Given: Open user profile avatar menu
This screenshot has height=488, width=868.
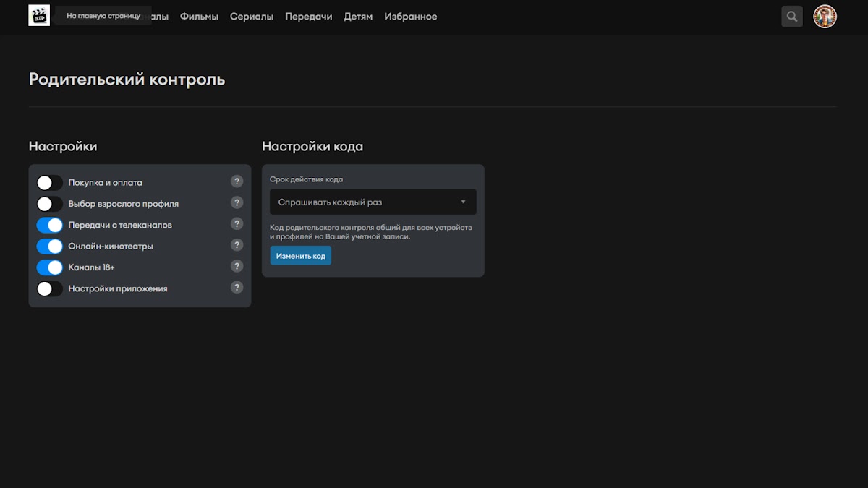Looking at the screenshot, I should 825,17.
